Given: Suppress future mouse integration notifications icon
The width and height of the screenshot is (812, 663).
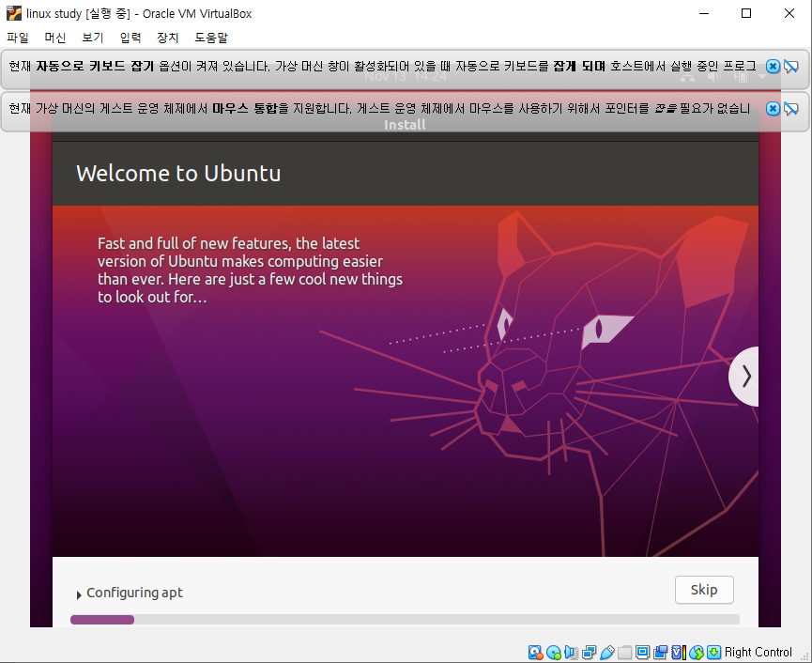Looking at the screenshot, I should [x=790, y=108].
